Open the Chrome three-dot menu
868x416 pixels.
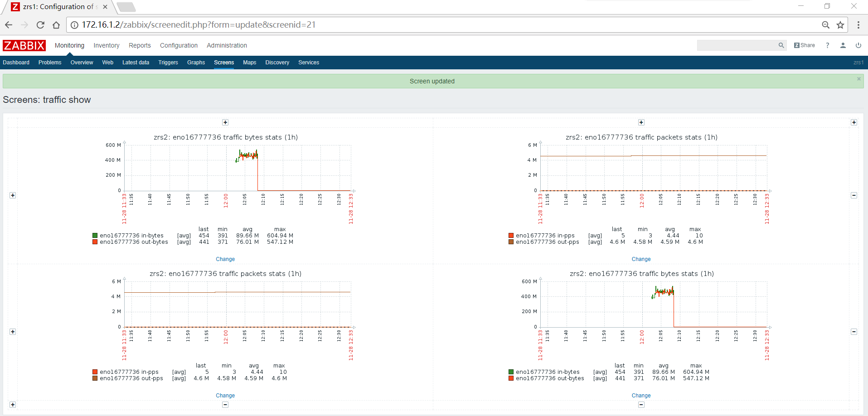tap(858, 25)
